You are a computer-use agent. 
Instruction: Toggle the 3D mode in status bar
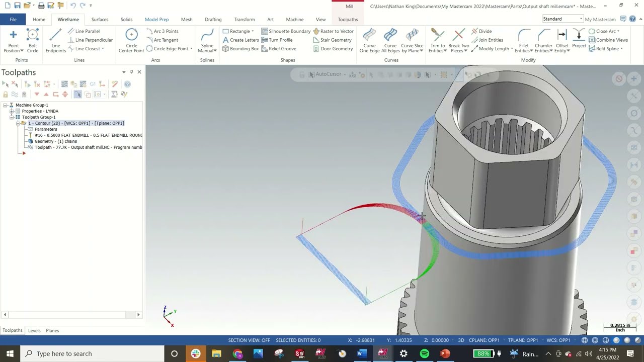point(461,340)
